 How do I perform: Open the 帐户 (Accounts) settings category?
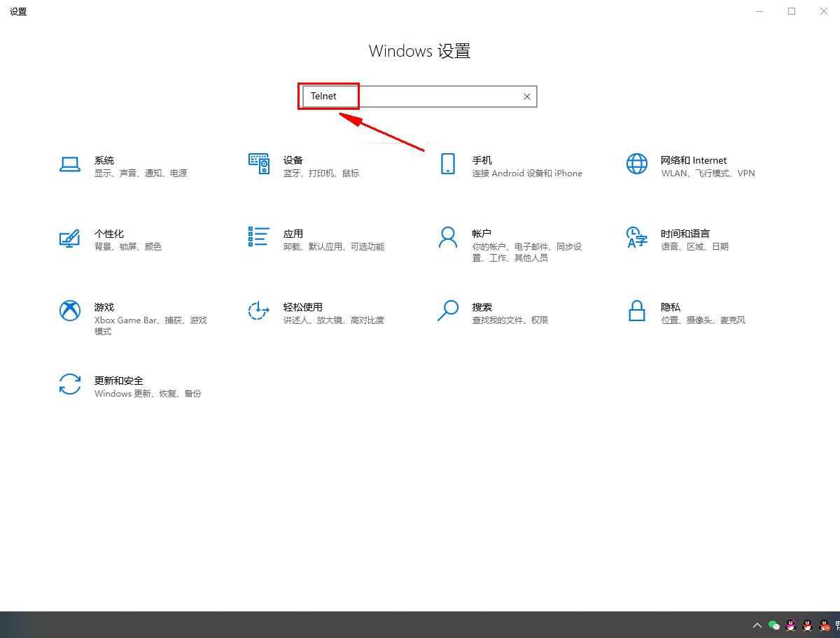(511, 245)
